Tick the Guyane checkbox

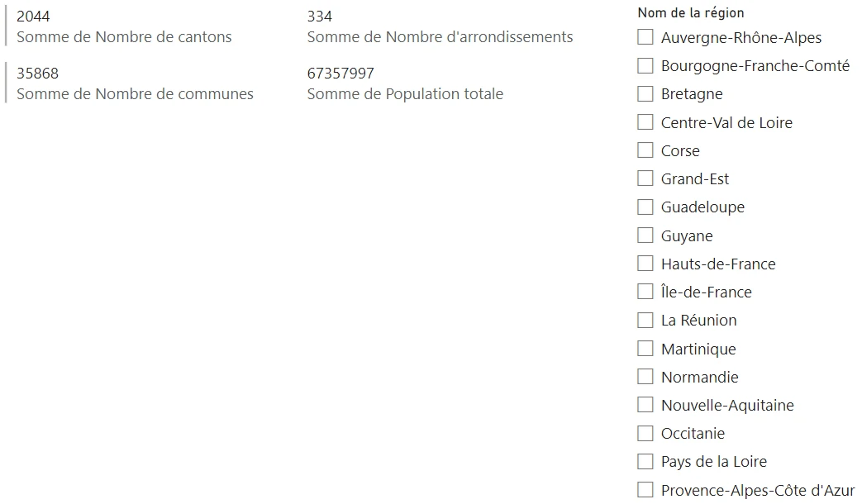645,235
